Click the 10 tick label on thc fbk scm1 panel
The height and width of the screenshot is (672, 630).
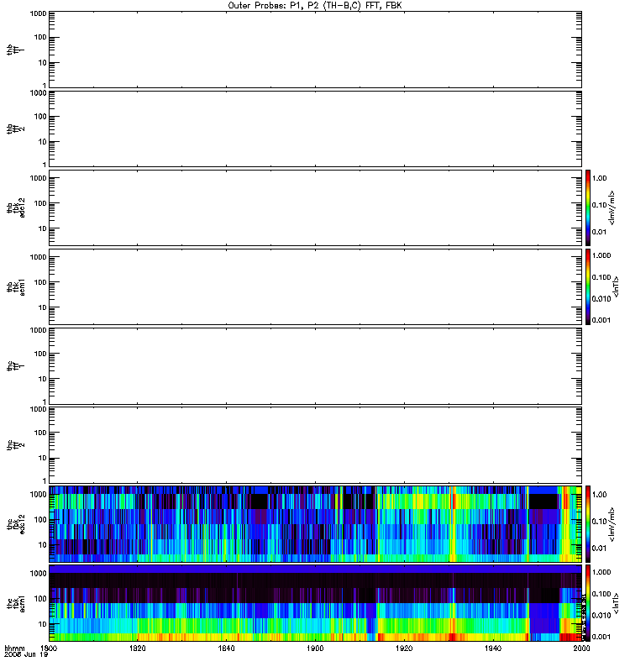[43, 624]
